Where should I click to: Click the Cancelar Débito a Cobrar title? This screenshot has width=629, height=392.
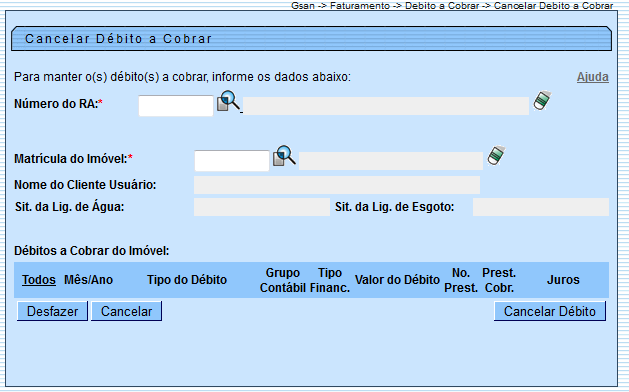[118, 39]
